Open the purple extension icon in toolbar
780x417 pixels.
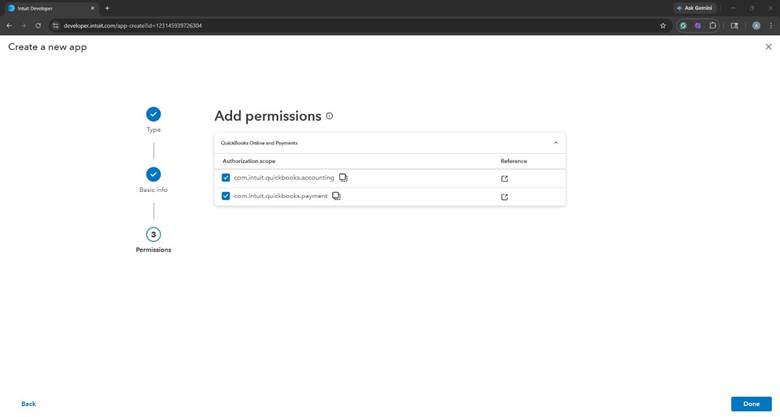697,25
